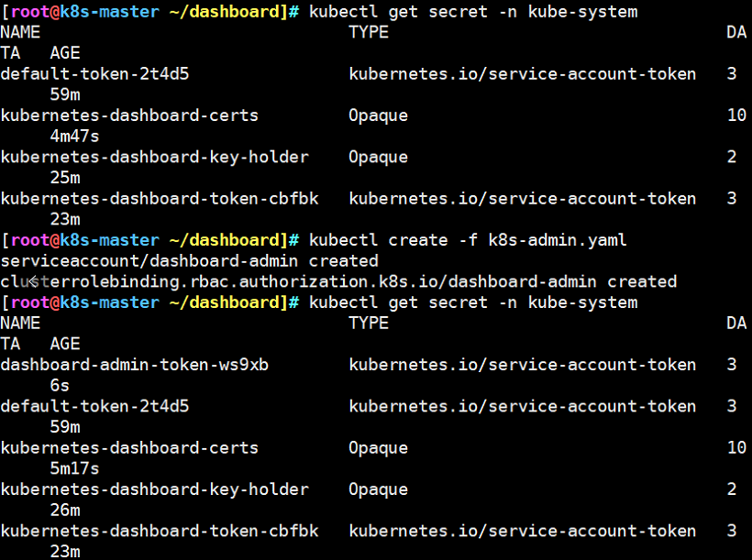The height and width of the screenshot is (560, 752).
Task: Click the "6s" age value
Action: (x=60, y=386)
